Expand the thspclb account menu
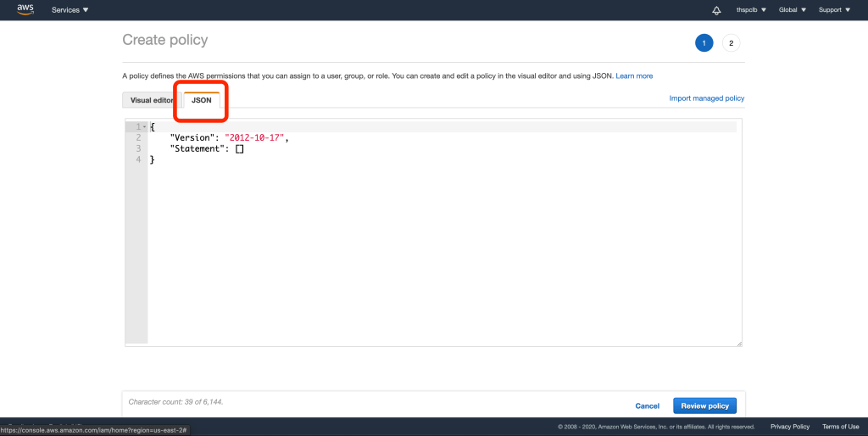This screenshot has width=868, height=436. [751, 10]
